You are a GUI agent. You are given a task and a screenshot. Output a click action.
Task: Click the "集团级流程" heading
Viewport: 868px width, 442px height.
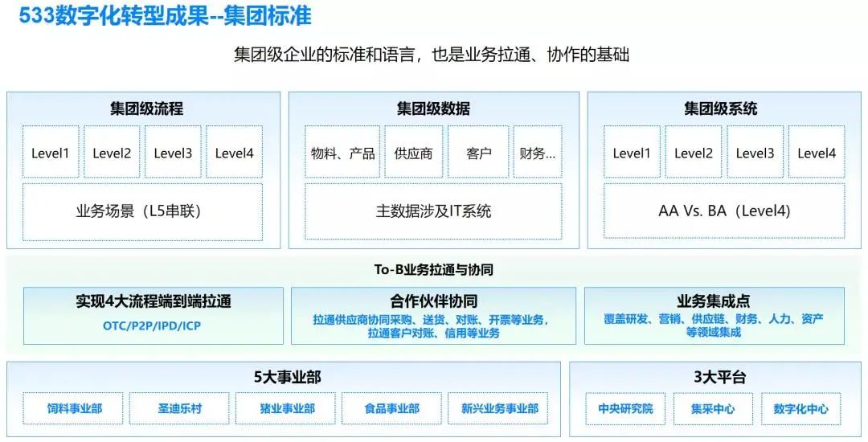click(x=146, y=108)
